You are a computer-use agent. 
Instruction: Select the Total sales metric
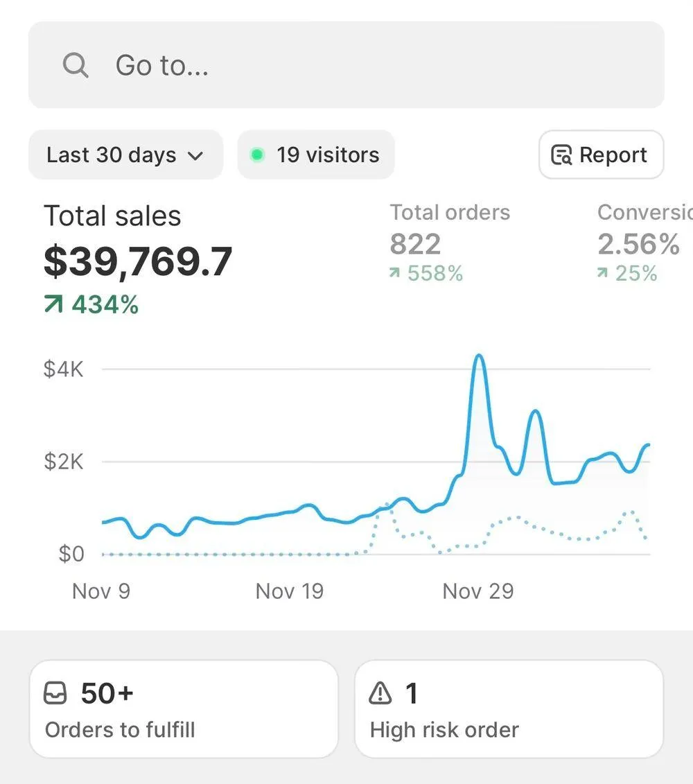click(112, 216)
